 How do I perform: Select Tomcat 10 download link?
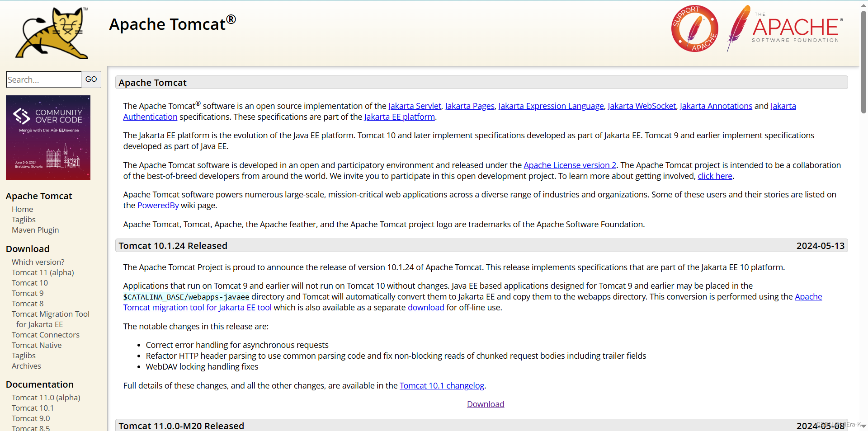point(30,283)
